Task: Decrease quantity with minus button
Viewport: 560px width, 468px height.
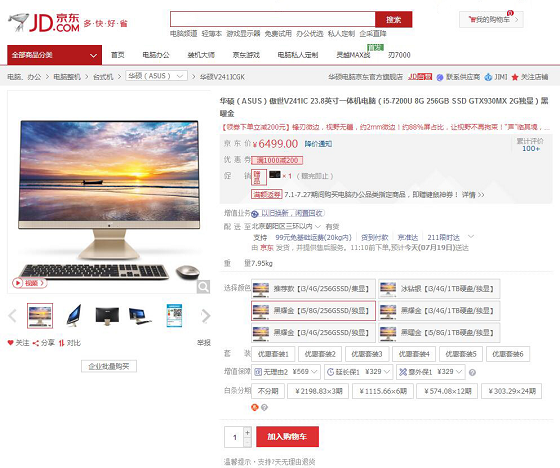Action: point(247,443)
